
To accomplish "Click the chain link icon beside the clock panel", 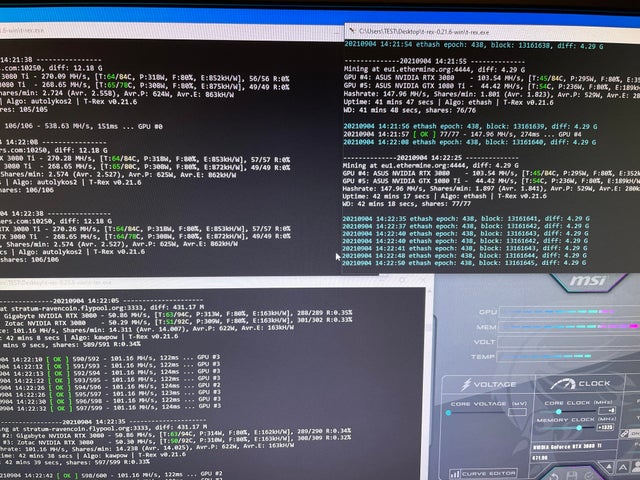I will [624, 434].
